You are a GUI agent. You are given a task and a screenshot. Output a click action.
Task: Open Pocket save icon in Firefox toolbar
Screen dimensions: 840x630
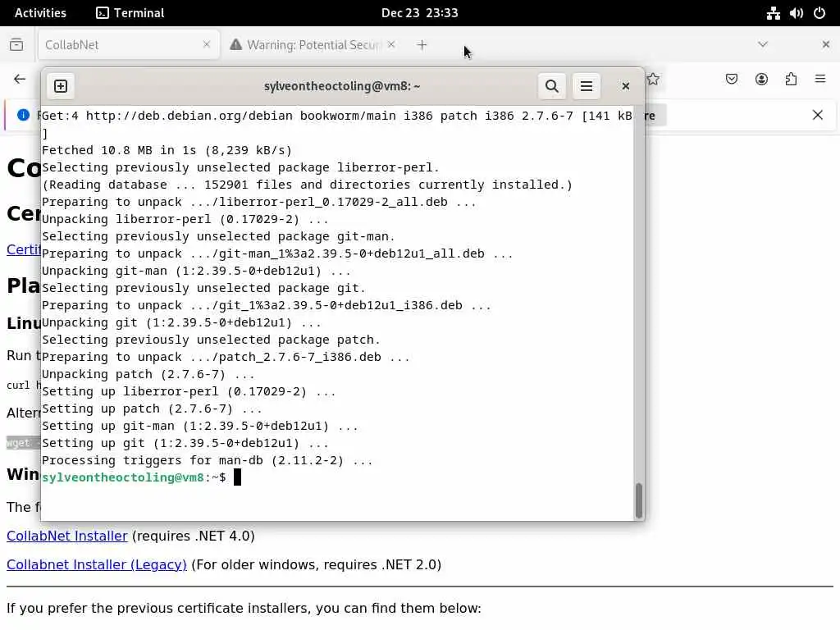tap(731, 80)
